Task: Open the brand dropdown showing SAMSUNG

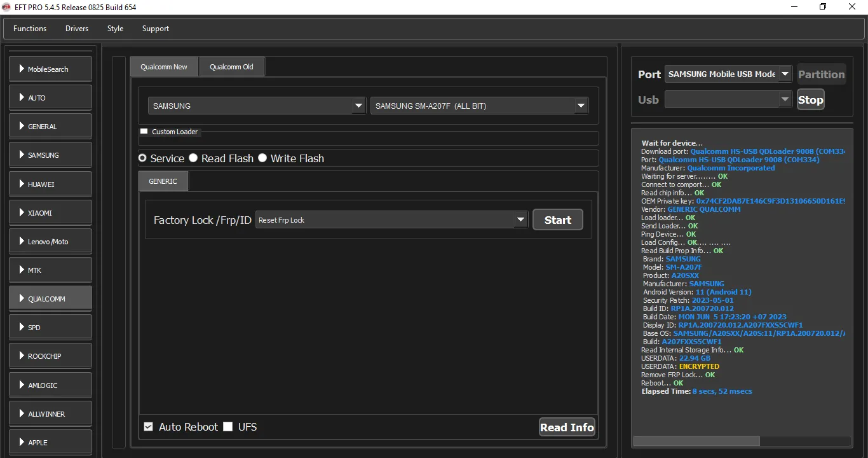Action: click(x=257, y=106)
